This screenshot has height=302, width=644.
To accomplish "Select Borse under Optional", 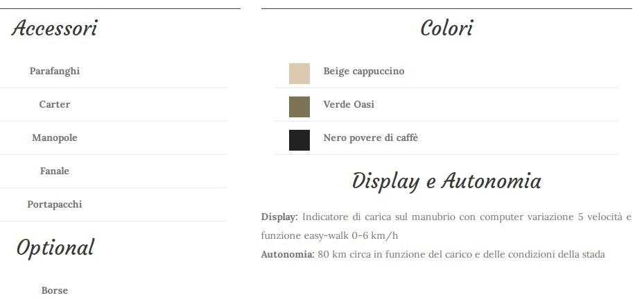I will (x=55, y=291).
